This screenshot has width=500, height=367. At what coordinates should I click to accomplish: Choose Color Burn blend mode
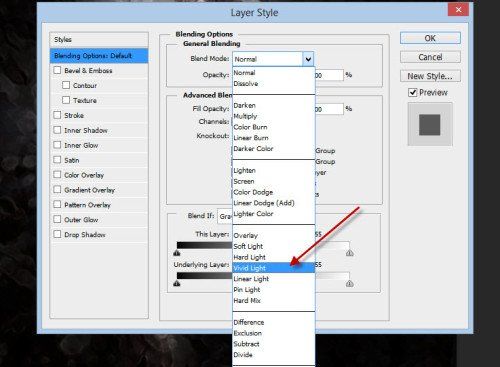274,127
